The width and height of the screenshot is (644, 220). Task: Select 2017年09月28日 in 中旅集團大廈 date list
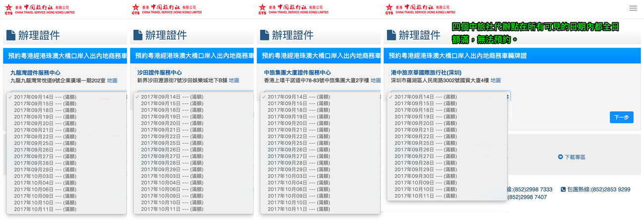point(321,163)
